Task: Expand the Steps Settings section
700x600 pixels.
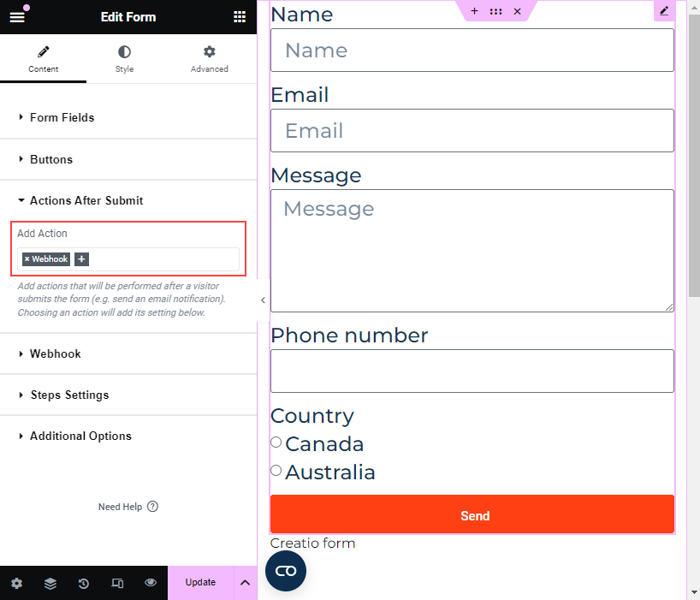Action: pyautogui.click(x=128, y=395)
